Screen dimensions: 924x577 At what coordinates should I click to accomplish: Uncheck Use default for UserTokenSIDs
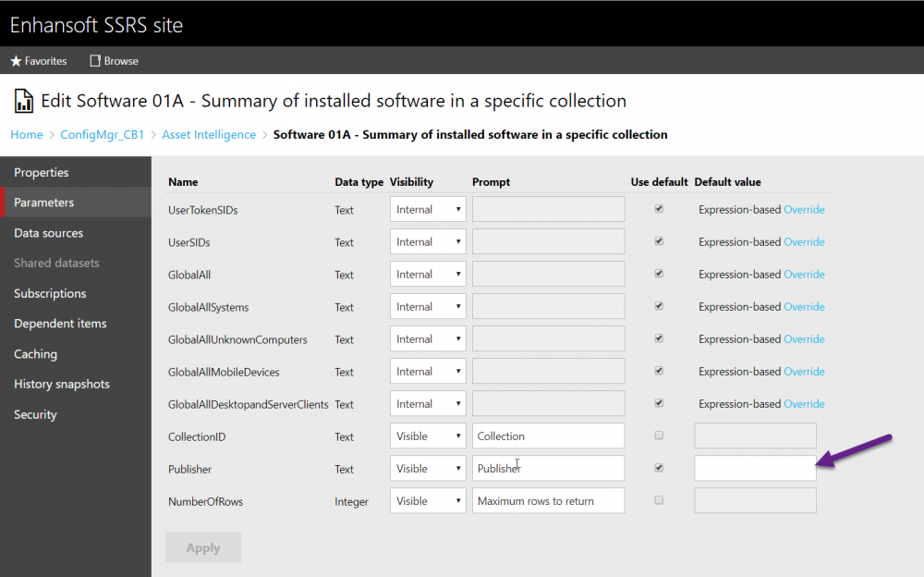[659, 209]
